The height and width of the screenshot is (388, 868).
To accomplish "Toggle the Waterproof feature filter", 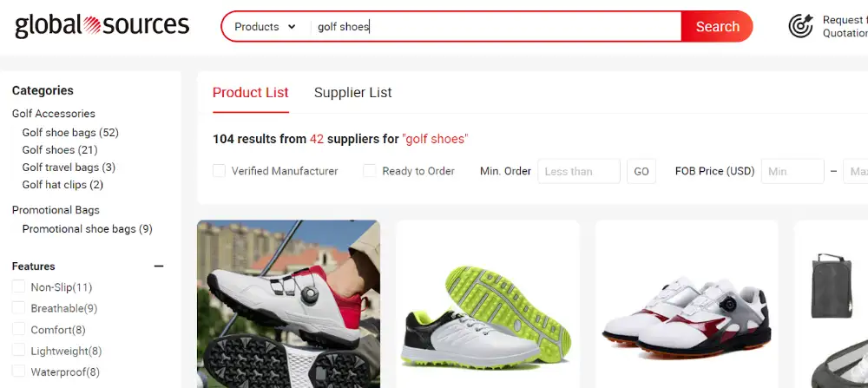I will [19, 372].
